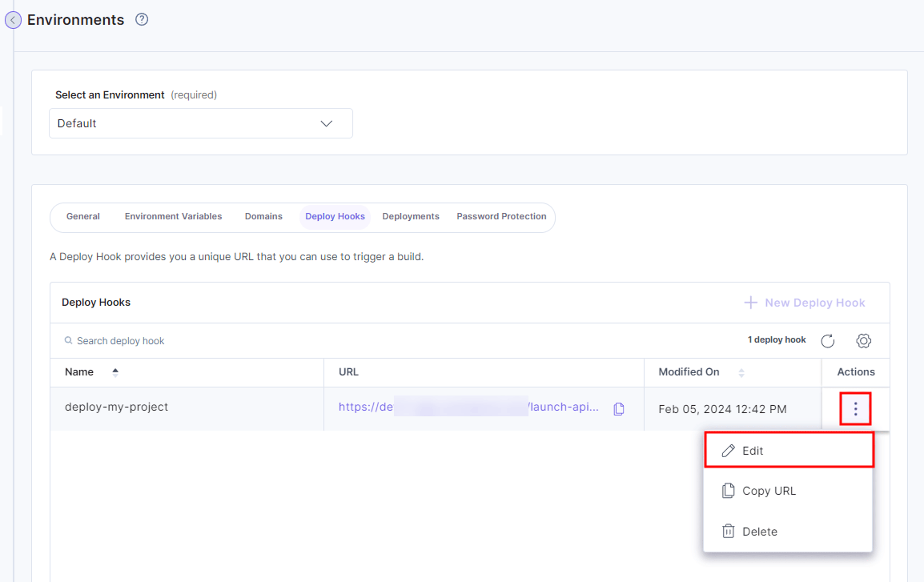Open the Deployments tab

coord(411,216)
